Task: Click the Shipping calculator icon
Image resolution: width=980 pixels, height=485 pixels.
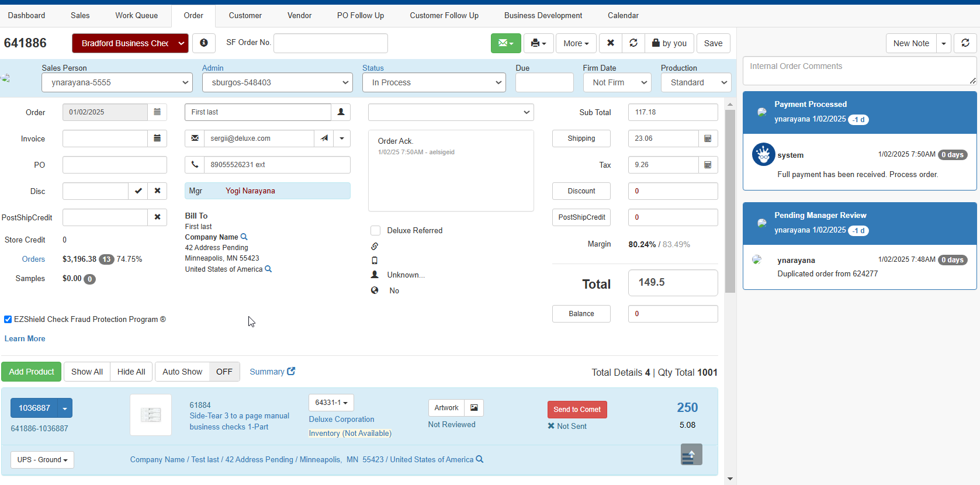Action: 708,138
